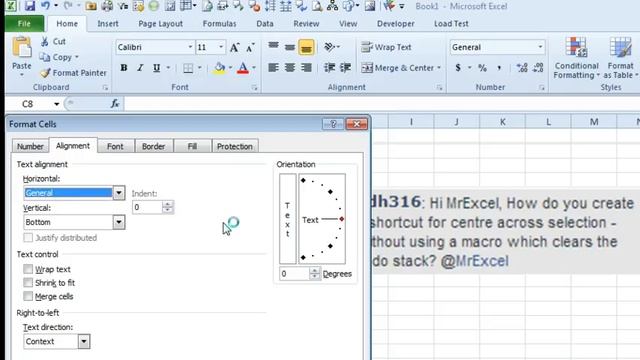
Task: Click the Degrees spinner arrows
Action: (314, 273)
